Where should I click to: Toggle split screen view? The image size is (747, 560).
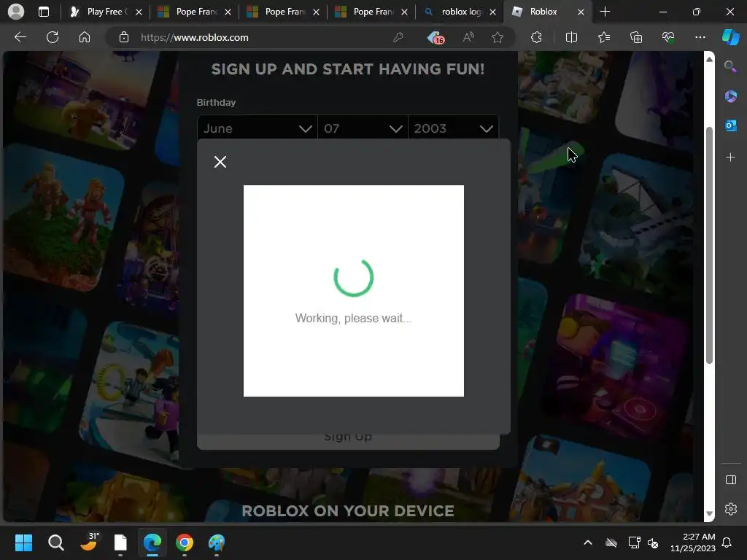[x=571, y=37]
